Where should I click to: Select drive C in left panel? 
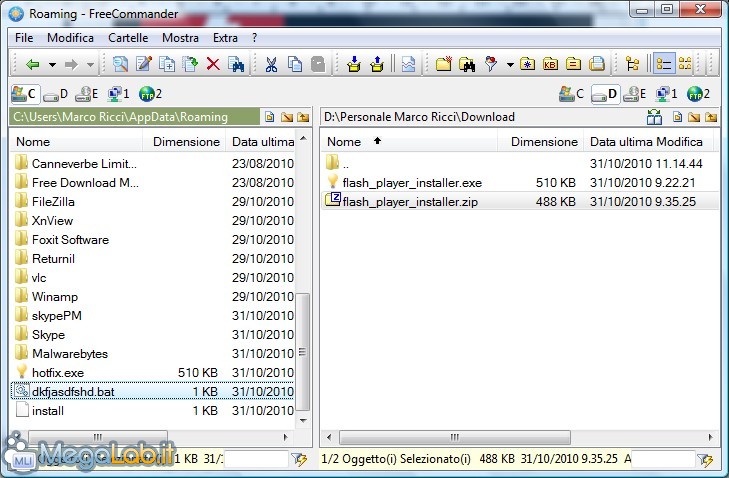click(25, 94)
